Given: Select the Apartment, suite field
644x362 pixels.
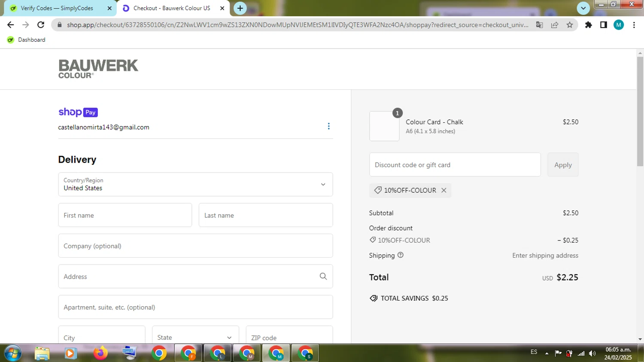Looking at the screenshot, I should 195,307.
